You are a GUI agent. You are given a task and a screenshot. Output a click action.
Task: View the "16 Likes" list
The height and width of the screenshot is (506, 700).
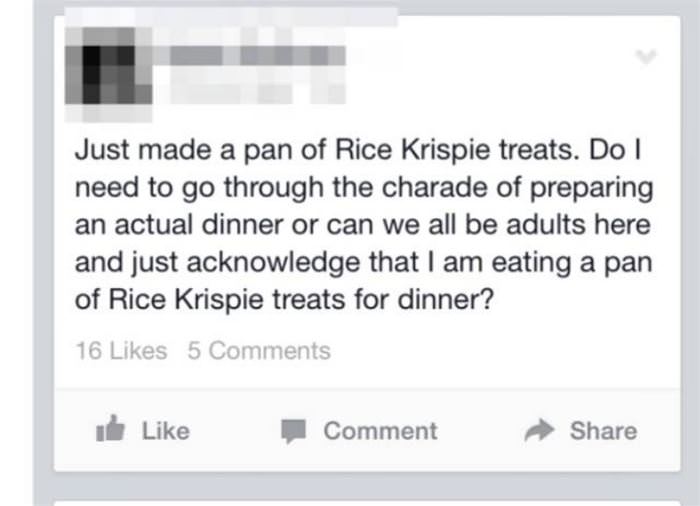coord(121,351)
